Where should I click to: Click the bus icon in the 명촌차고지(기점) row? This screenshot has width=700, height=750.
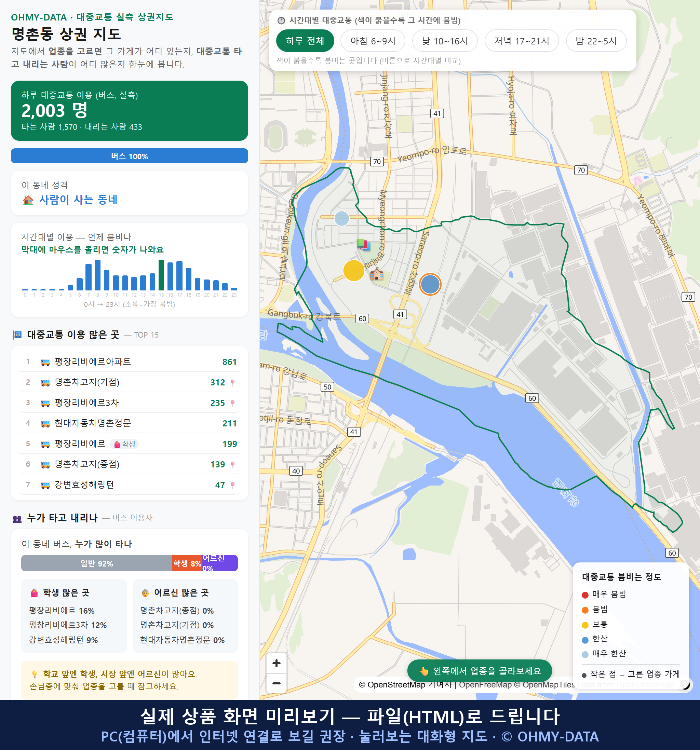click(45, 383)
